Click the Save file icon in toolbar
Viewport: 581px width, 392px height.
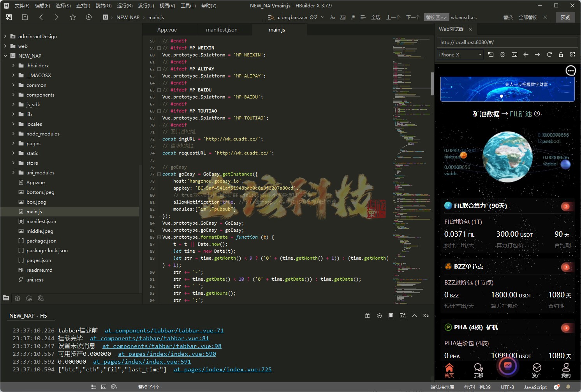click(25, 17)
